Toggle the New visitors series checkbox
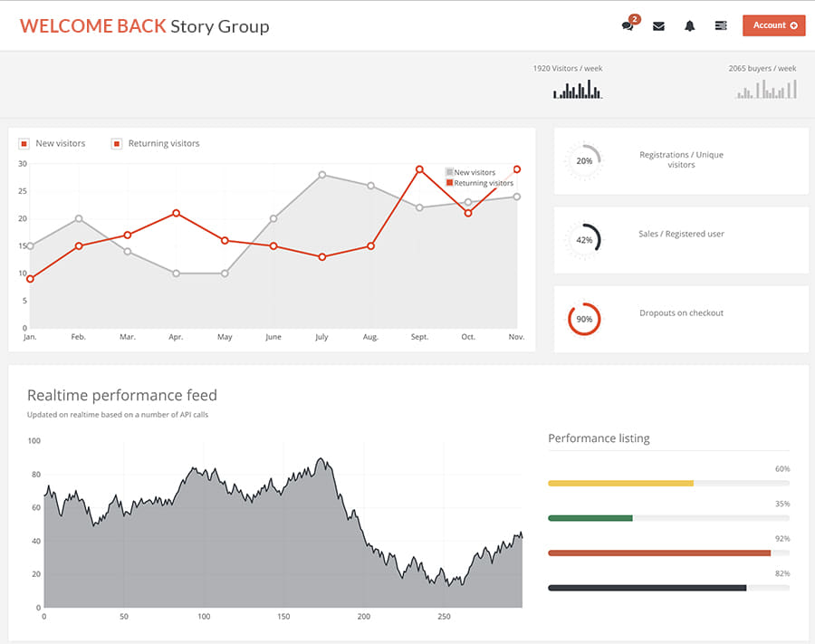Screen dimensions: 815x644 (x=24, y=143)
